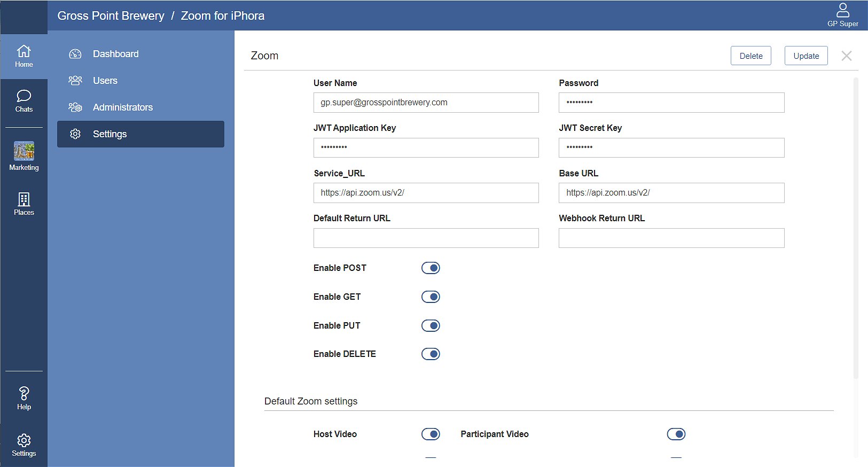Toggle Participant Video switch
Viewport: 868px width, 467px height.
[676, 434]
